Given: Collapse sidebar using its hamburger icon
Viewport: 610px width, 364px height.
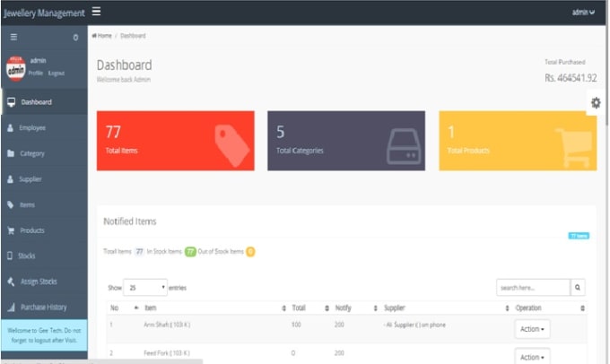Looking at the screenshot, I should 13,37.
